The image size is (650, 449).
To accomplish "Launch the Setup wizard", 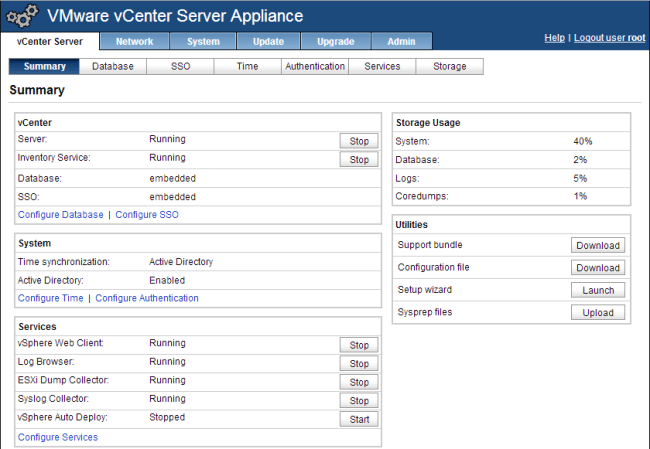I will 598,290.
